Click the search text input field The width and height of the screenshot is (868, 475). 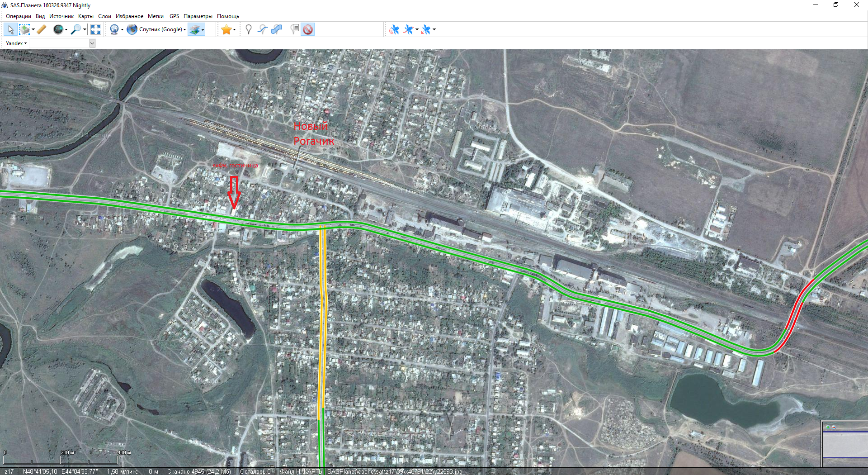(59, 43)
